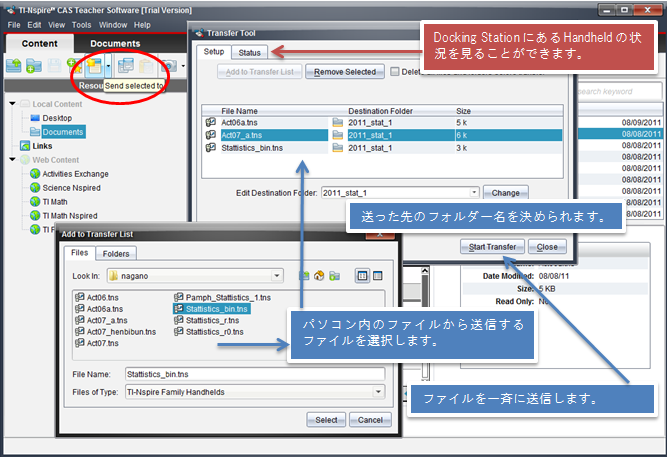Click the Close button in Transfer Tool
668x459 pixels.
click(547, 247)
